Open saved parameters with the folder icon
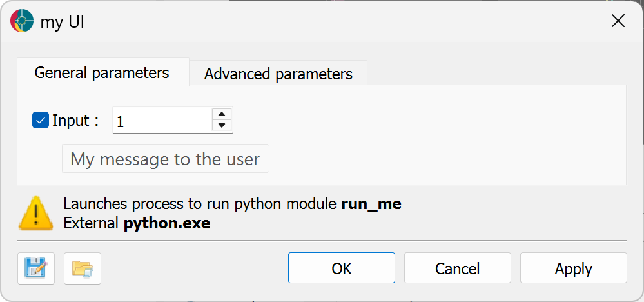The width and height of the screenshot is (644, 302). (83, 268)
